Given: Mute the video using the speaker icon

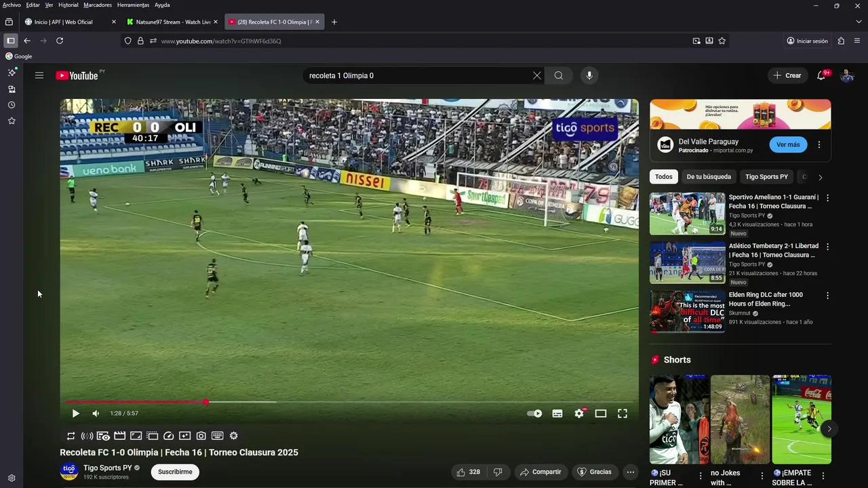Looking at the screenshot, I should click(x=96, y=413).
